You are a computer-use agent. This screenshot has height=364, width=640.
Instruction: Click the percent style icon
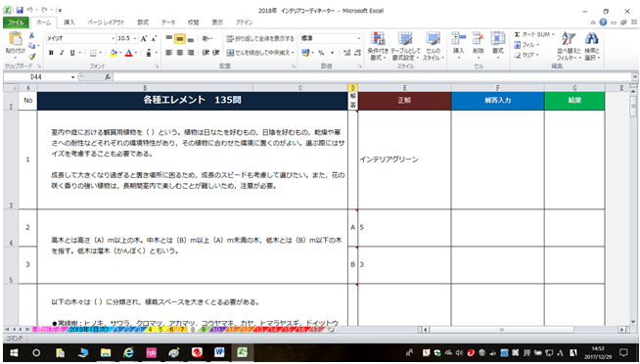coord(321,53)
